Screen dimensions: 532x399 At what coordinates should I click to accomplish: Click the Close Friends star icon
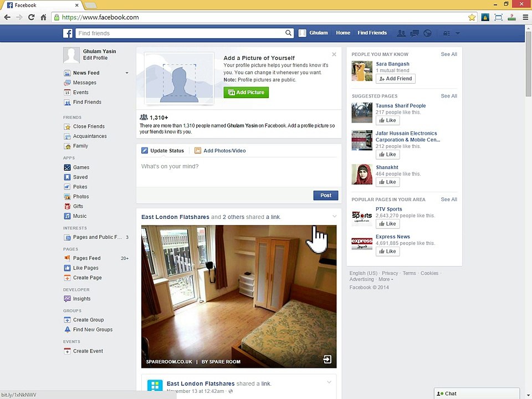[x=67, y=126]
